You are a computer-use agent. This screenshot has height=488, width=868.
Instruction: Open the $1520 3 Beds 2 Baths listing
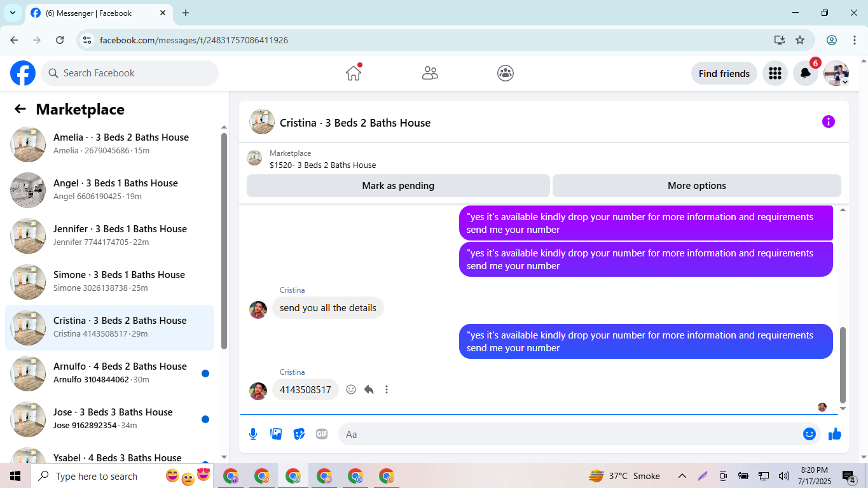pyautogui.click(x=322, y=165)
